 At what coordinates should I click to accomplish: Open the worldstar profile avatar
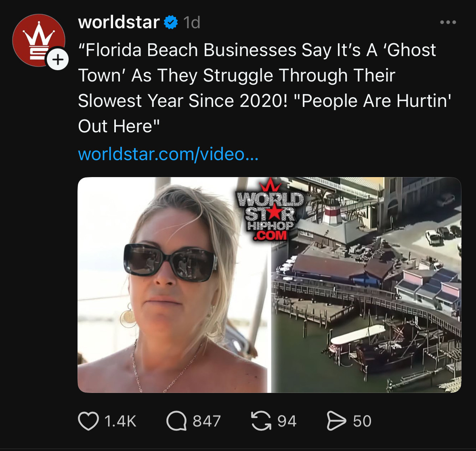tap(38, 40)
